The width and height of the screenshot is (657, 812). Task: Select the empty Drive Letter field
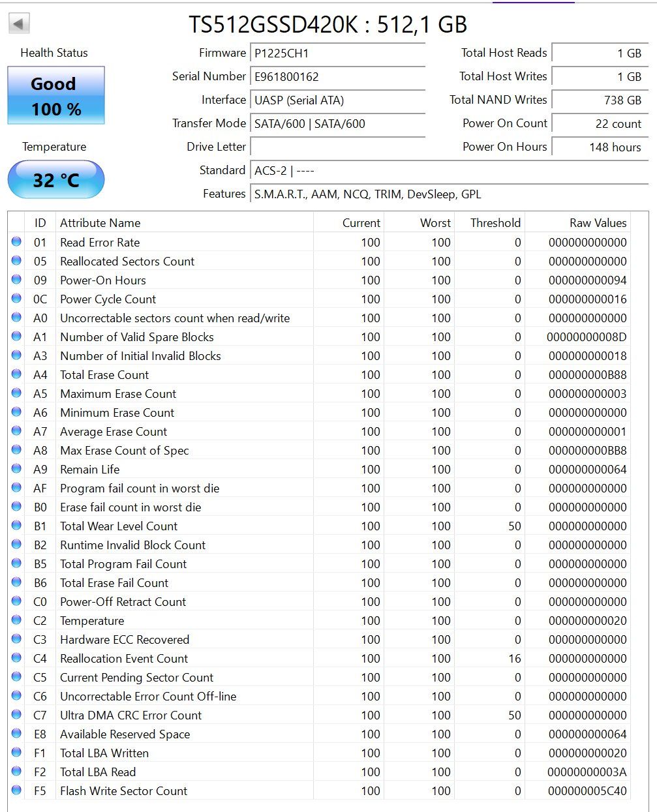click(337, 147)
